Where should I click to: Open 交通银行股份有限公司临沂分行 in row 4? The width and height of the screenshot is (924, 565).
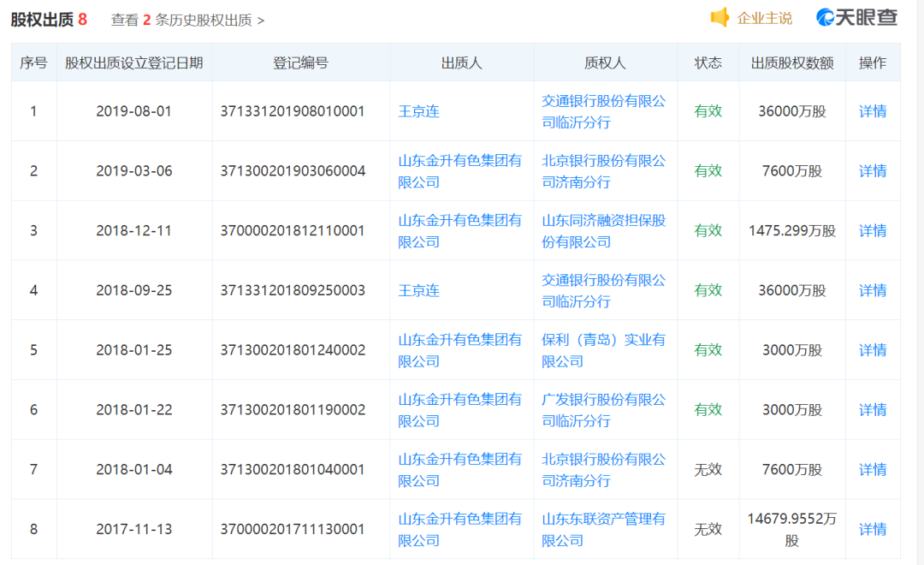[604, 290]
